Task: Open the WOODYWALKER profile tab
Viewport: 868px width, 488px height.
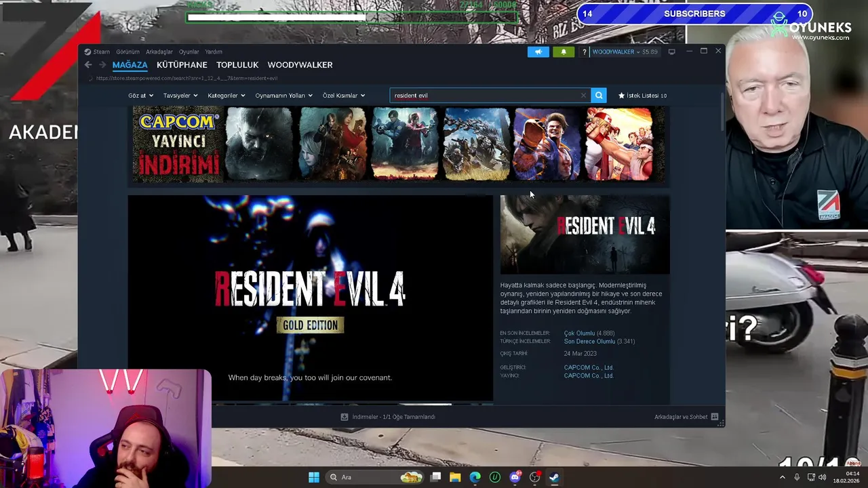Action: (x=300, y=65)
